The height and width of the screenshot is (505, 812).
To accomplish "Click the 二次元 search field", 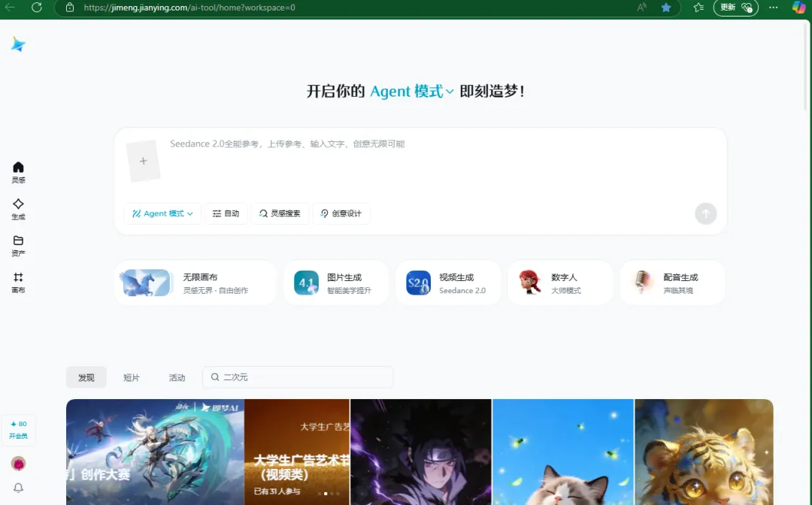I will (298, 377).
